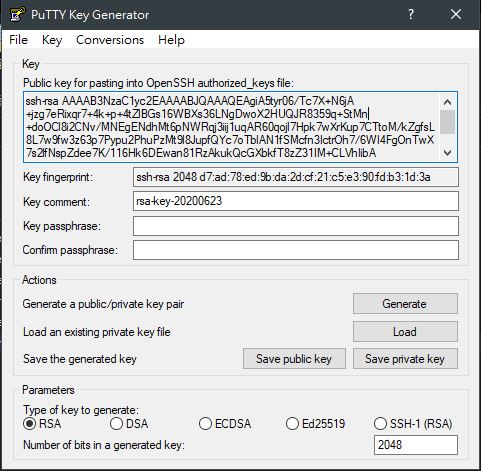Click Save private key button
481x471 pixels.
click(405, 359)
